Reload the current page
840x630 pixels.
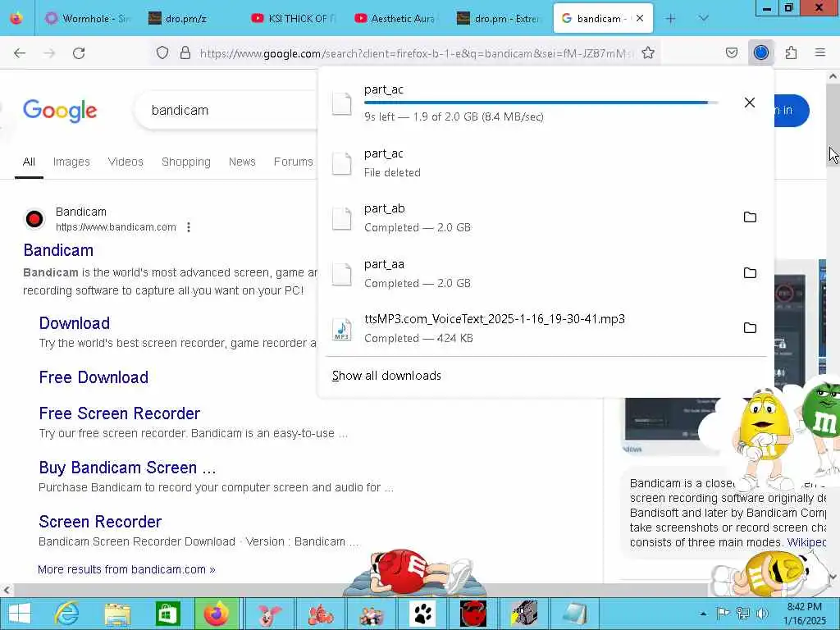[x=79, y=53]
